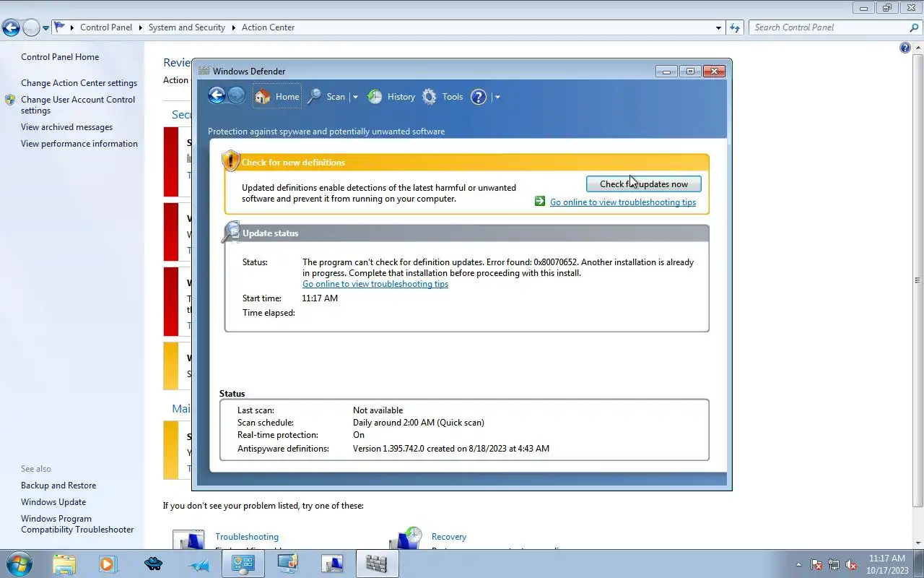Click the muted volume tray icon
This screenshot has width=924, height=578.
click(852, 565)
